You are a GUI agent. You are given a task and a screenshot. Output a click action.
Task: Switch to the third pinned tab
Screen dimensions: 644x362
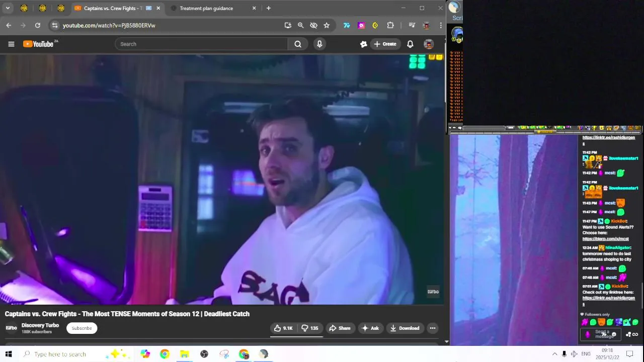pyautogui.click(x=61, y=8)
